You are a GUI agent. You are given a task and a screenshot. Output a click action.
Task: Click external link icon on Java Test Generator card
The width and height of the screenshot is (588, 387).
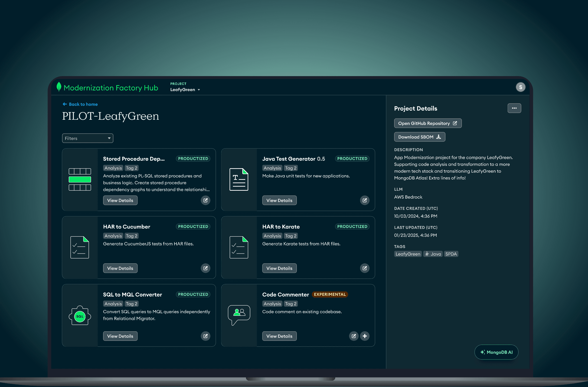(x=364, y=200)
